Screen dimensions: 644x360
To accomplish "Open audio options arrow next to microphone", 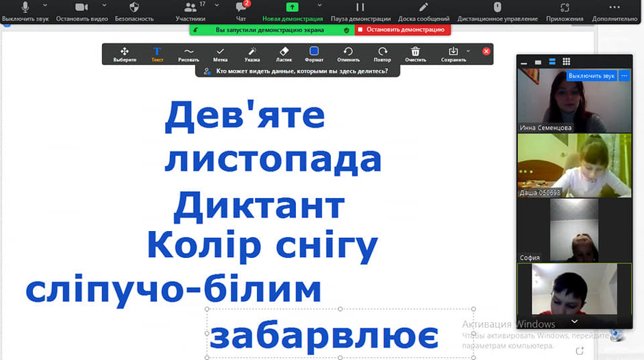I will [x=45, y=5].
